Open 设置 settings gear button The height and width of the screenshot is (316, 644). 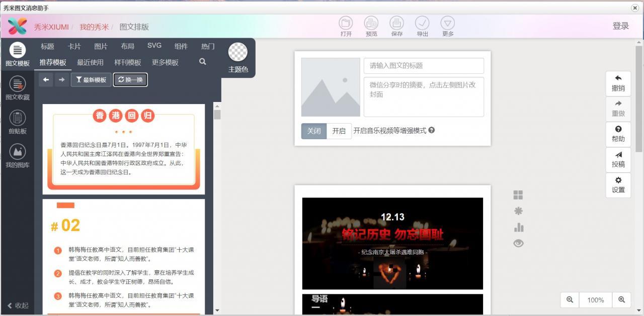pyautogui.click(x=618, y=185)
